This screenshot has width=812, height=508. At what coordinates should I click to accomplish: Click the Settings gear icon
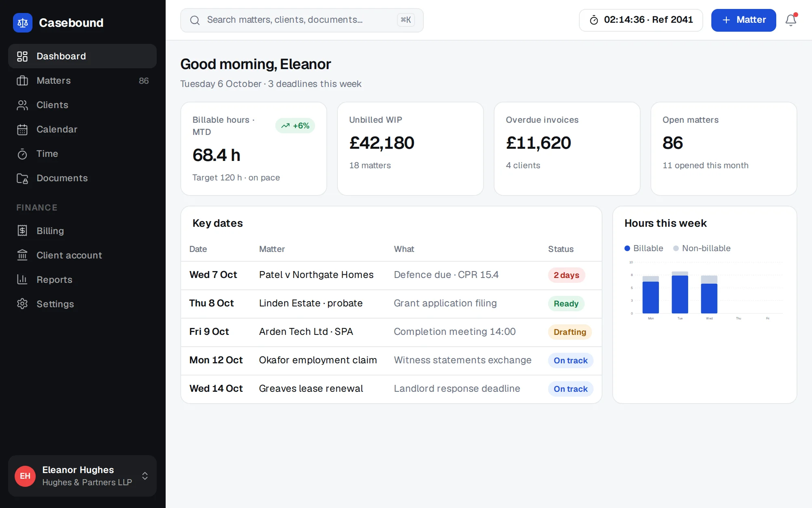pyautogui.click(x=22, y=304)
